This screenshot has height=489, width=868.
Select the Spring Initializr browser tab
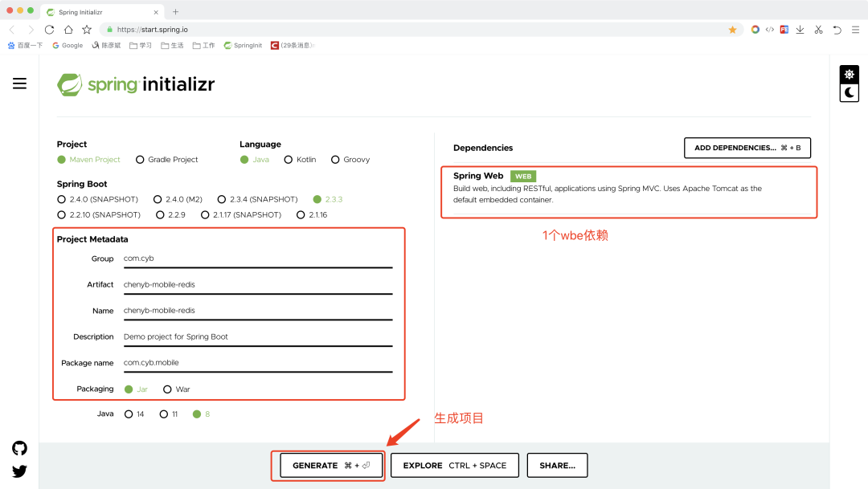pyautogui.click(x=100, y=12)
